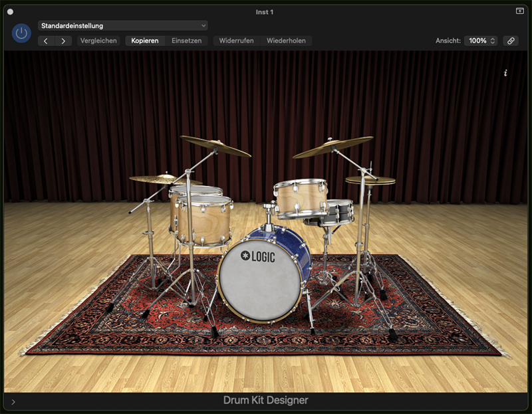
Task: Expand the bottom-left disclosure chevron
Action: (13, 401)
